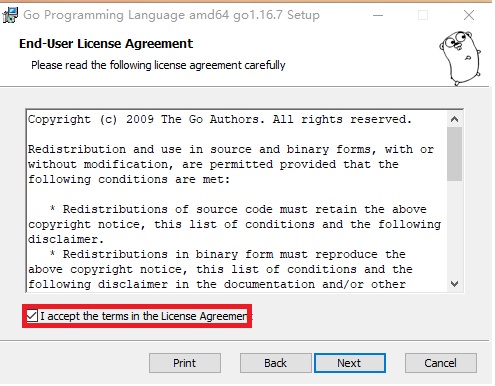Click the Copyright 2009 Go Authors line
This screenshot has width=495, height=386.
pos(220,119)
